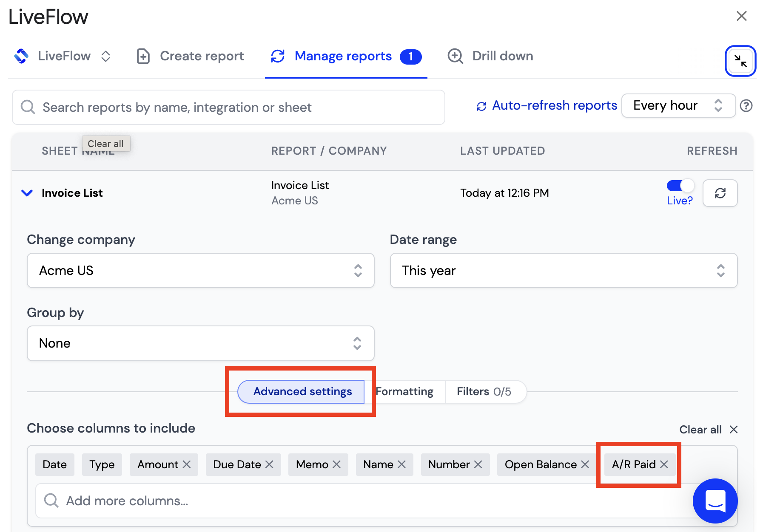
Task: Open the Group by dropdown
Action: pyautogui.click(x=201, y=343)
